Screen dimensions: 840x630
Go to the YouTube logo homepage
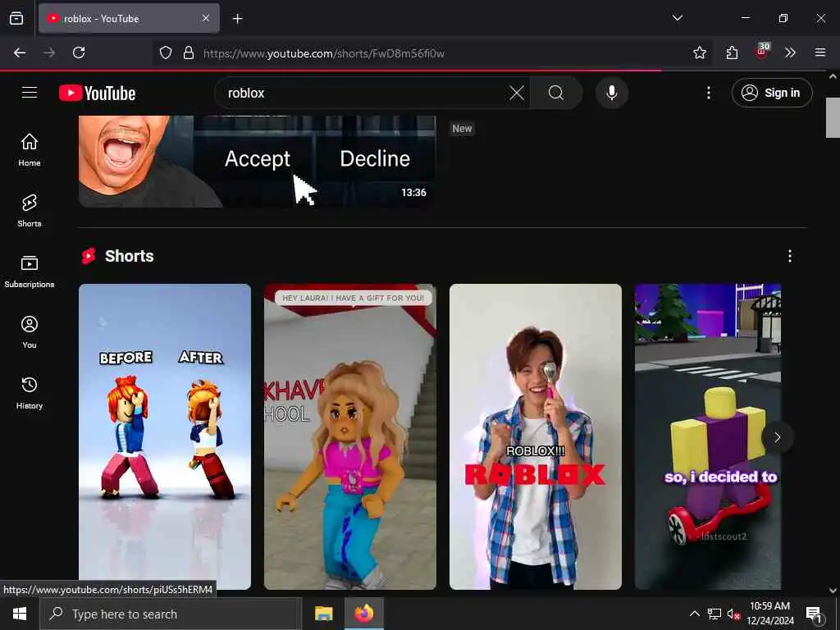click(x=97, y=94)
